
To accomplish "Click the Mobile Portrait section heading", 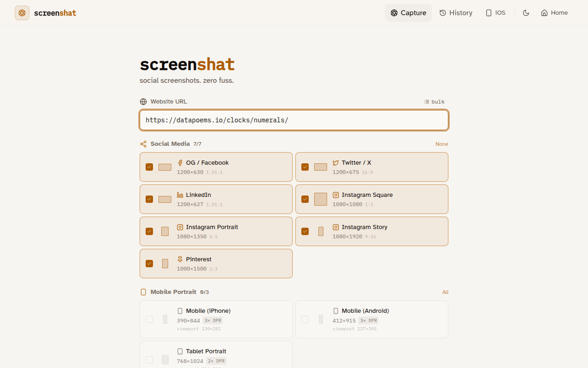I will 173,292.
